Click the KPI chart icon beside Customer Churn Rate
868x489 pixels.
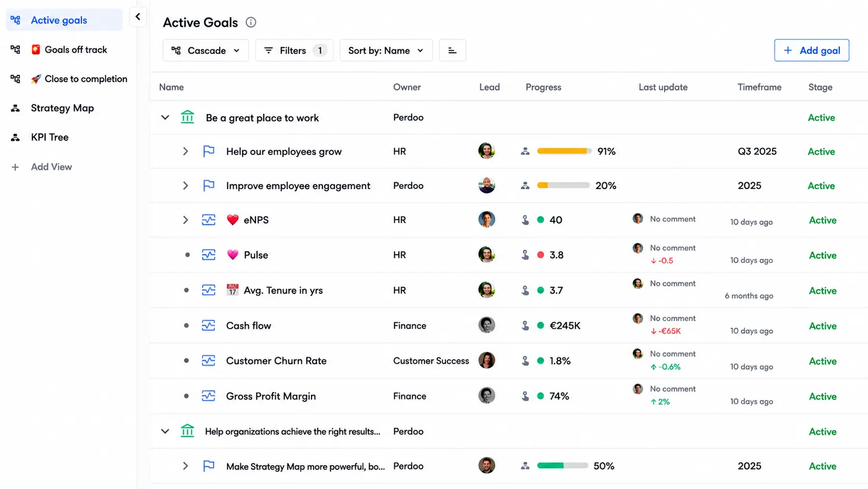tap(209, 361)
